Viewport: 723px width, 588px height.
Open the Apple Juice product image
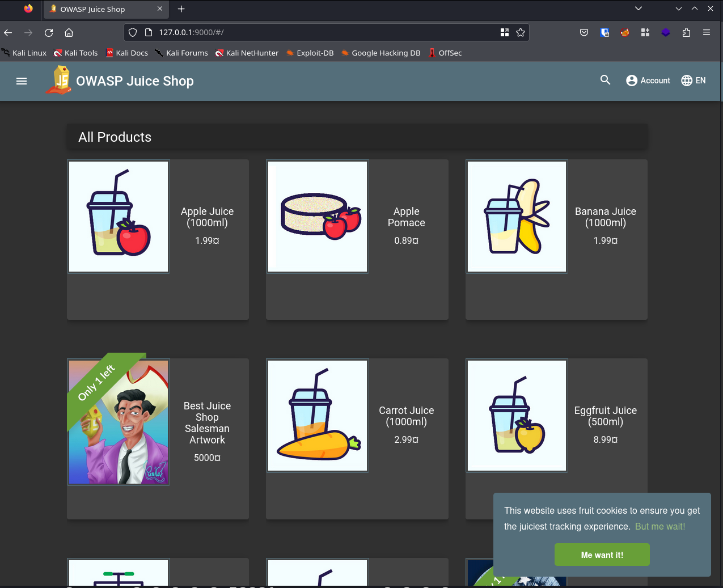click(119, 217)
